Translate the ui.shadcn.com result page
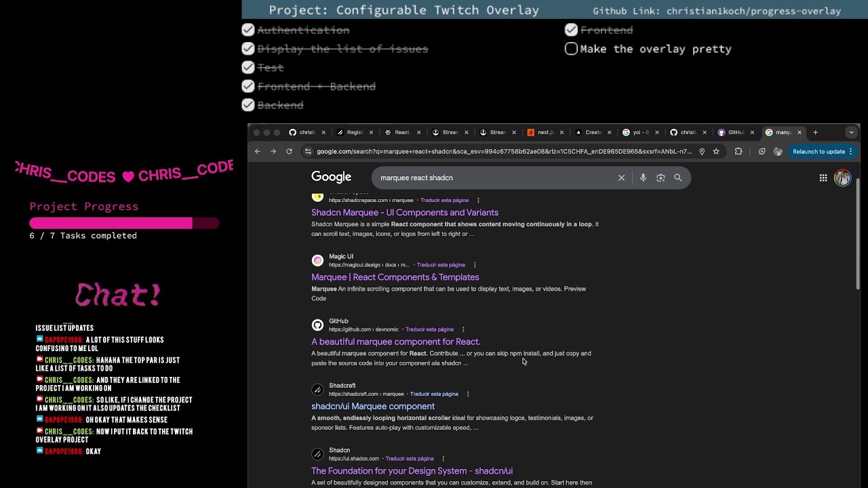The height and width of the screenshot is (488, 868). point(410,459)
